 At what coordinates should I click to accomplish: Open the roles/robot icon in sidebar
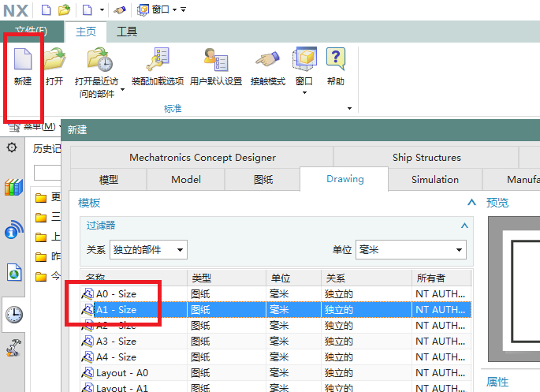[13, 348]
